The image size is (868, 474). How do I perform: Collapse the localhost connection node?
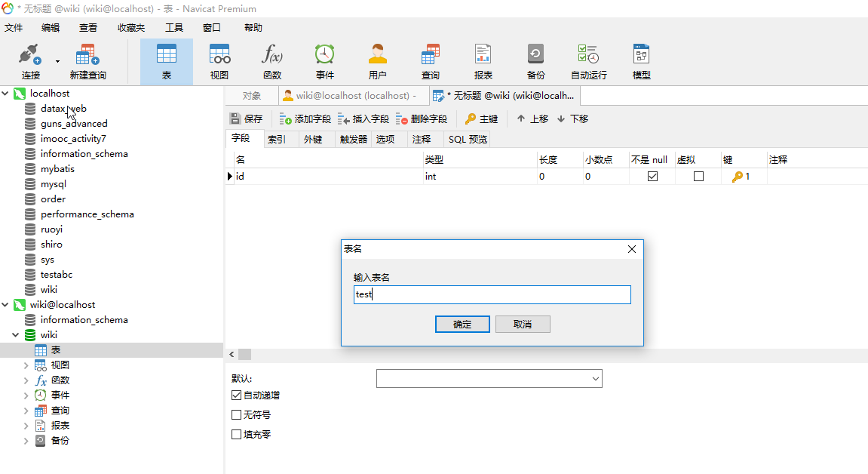[5, 94]
